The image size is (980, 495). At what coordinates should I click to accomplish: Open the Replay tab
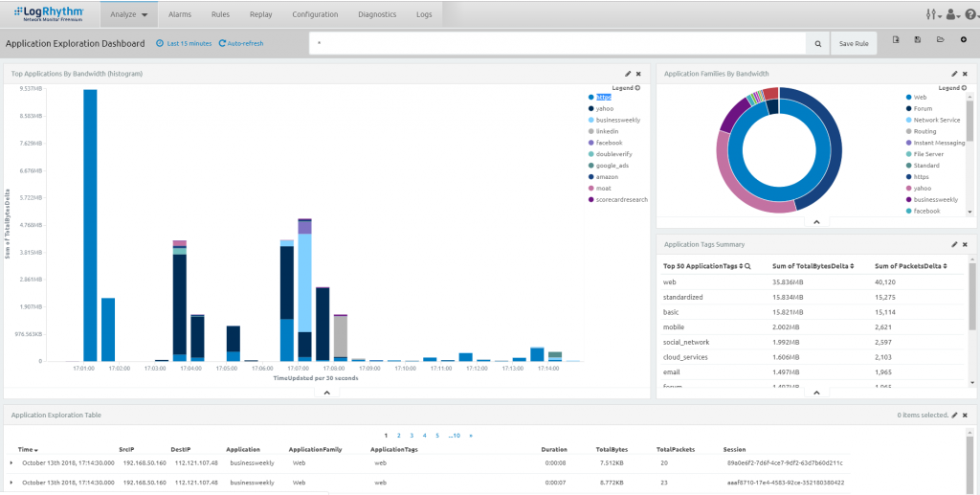click(x=260, y=14)
